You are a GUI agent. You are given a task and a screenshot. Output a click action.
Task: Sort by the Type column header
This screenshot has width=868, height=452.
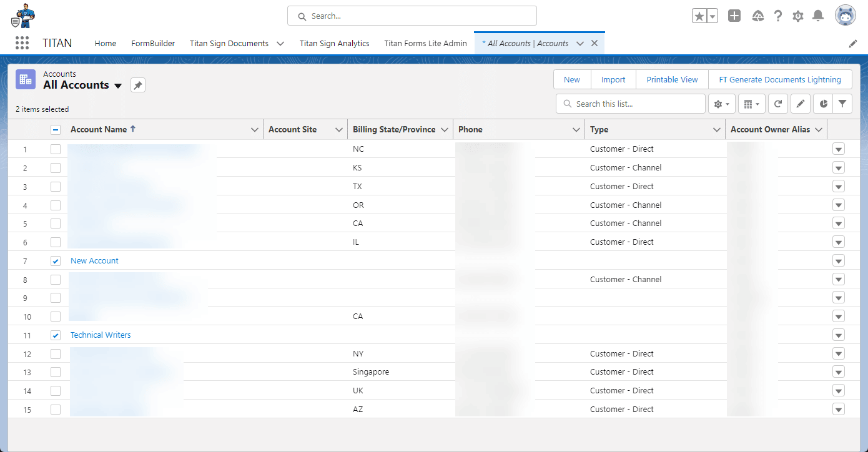pos(599,130)
